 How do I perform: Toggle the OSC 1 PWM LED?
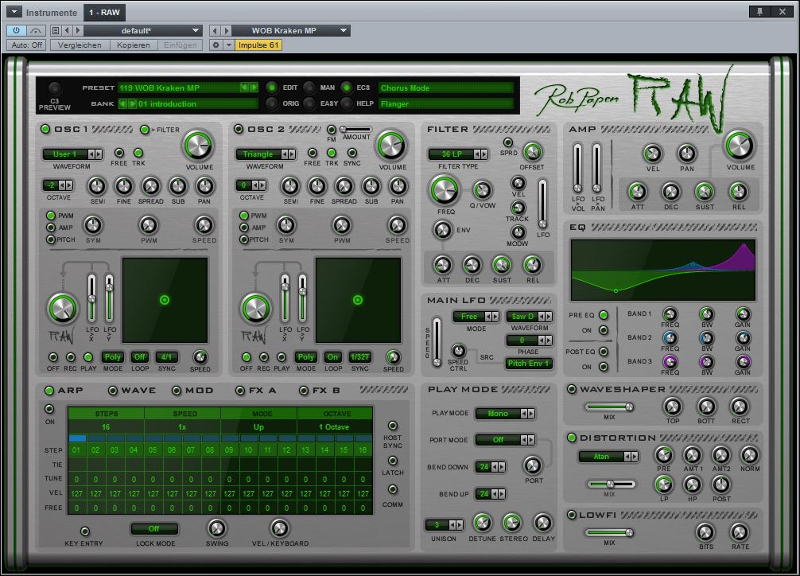[51, 215]
